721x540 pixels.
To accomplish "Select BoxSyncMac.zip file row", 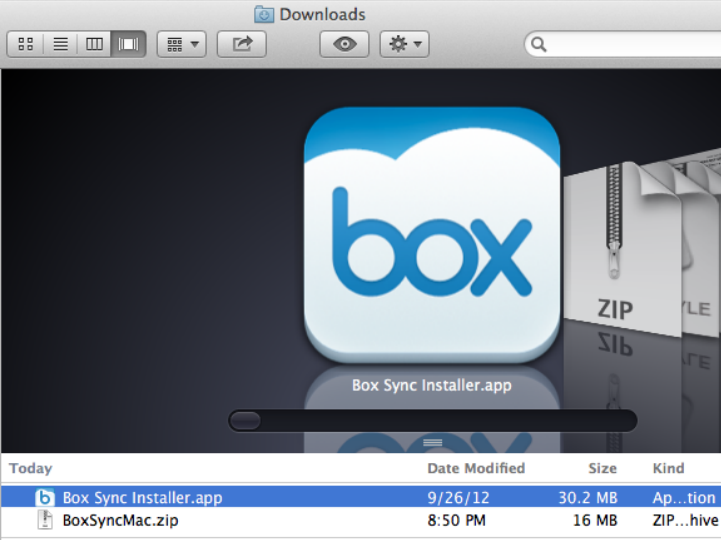I will click(x=361, y=520).
